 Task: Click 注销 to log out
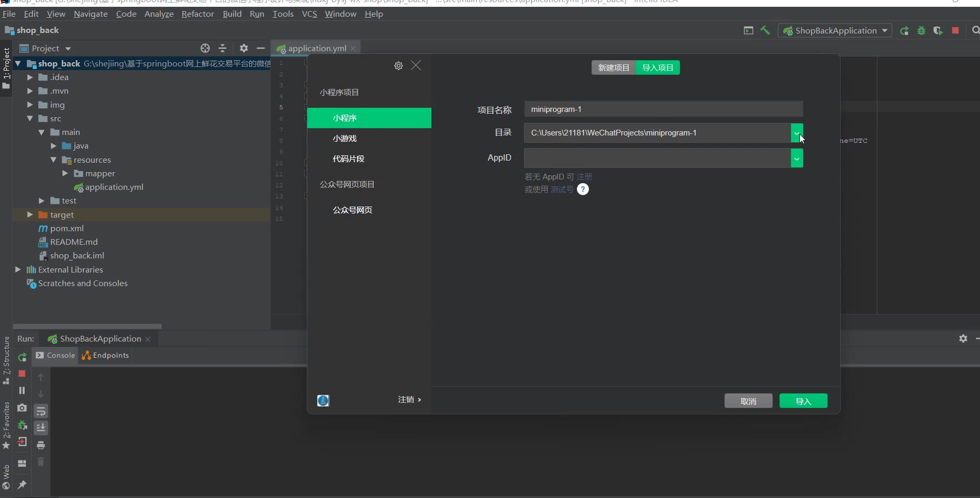point(409,400)
